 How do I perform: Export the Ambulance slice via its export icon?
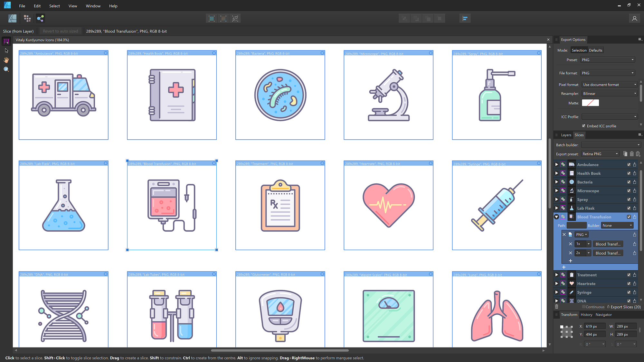(x=634, y=165)
